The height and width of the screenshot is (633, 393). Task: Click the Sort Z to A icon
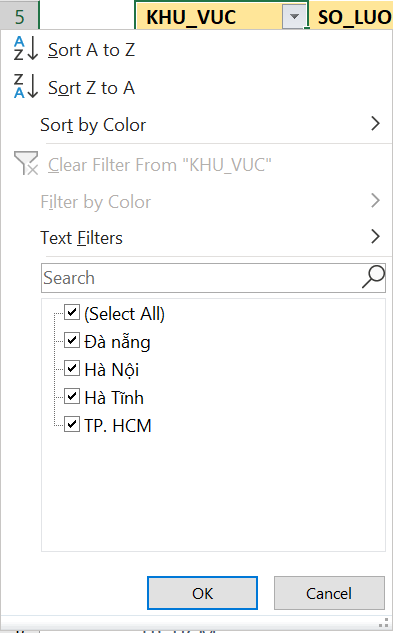(26, 86)
